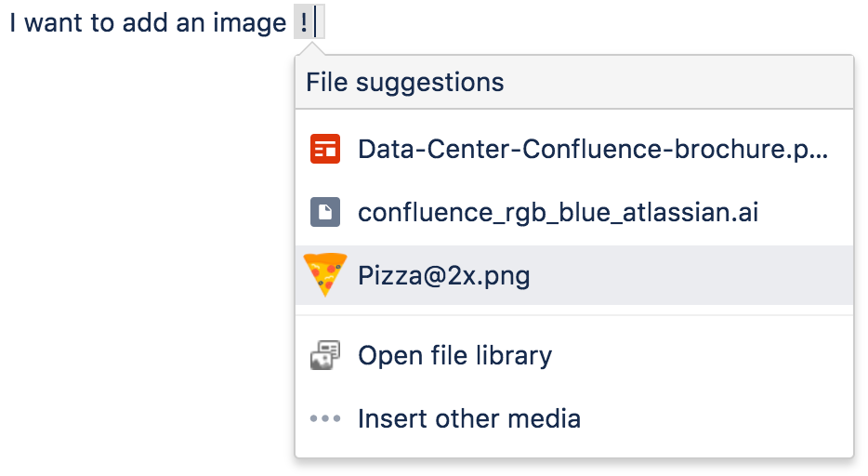Open file library
Screen dimensions: 868x476
point(574,355)
